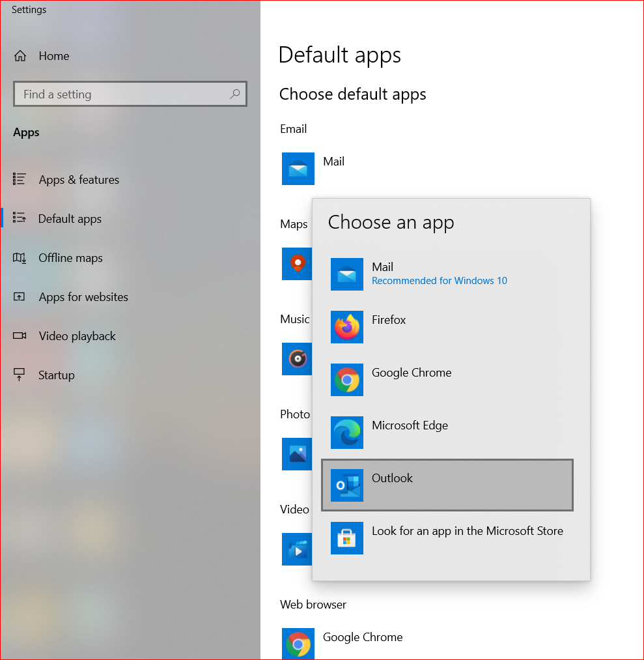Open Offline maps settings
Viewport: 644px width, 660px height.
[70, 257]
